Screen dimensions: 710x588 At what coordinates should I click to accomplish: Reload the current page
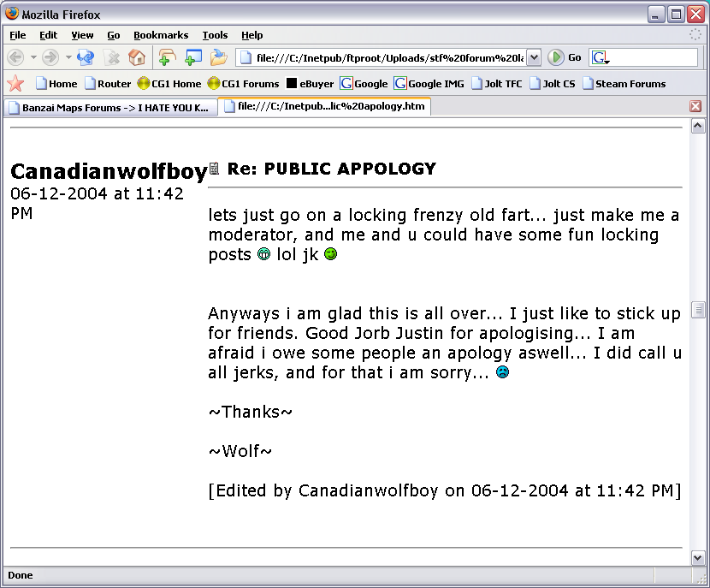86,57
